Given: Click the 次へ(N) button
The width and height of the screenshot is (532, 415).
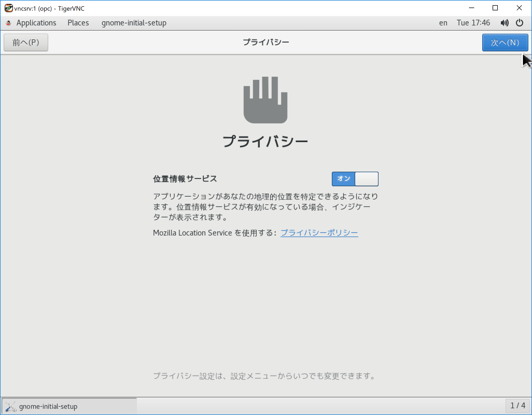Looking at the screenshot, I should (505, 42).
